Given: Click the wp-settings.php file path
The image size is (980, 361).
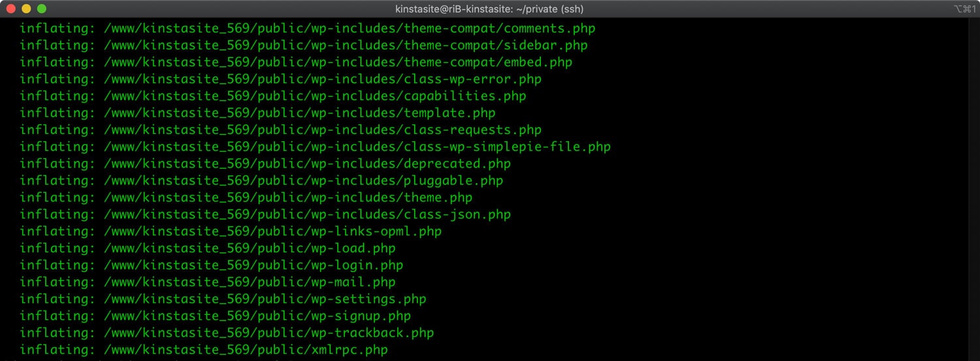Looking at the screenshot, I should point(265,299).
